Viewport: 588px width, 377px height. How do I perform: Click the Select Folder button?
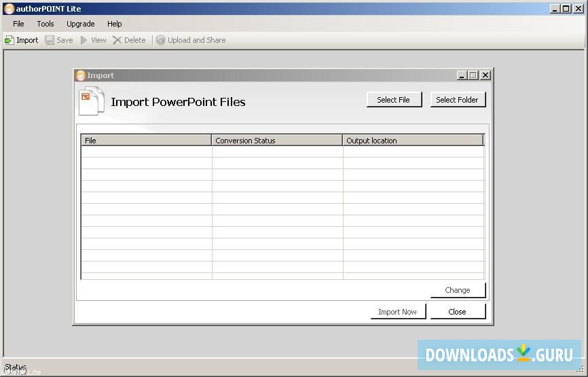tap(458, 100)
